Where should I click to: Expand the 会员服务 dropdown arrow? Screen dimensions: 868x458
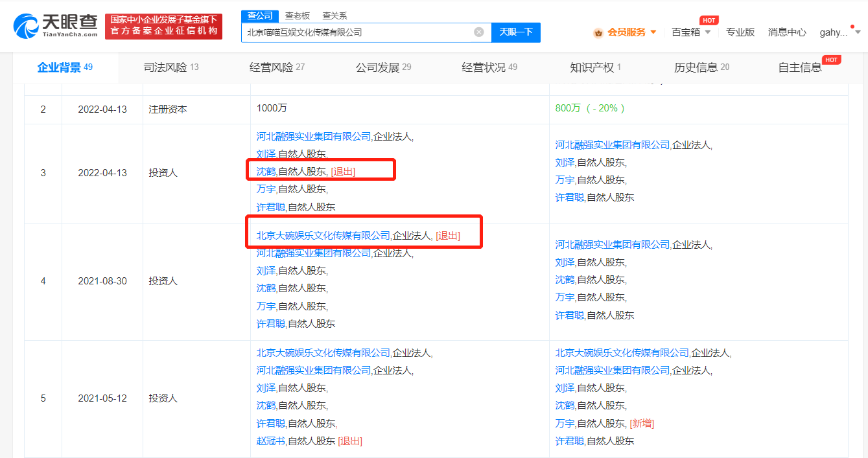(653, 32)
